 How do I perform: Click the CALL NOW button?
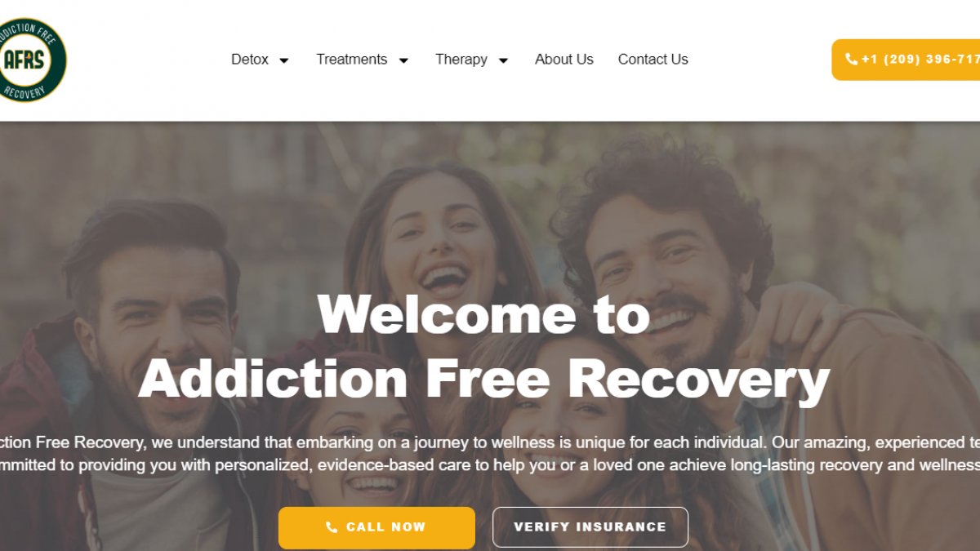click(376, 527)
